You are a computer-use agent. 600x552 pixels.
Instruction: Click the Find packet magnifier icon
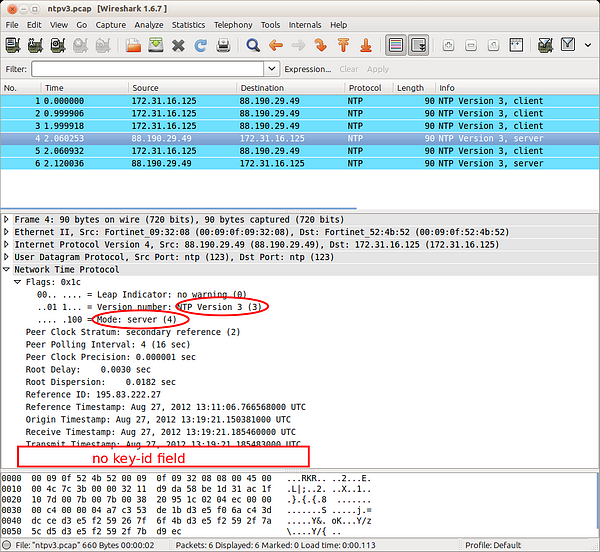point(253,45)
